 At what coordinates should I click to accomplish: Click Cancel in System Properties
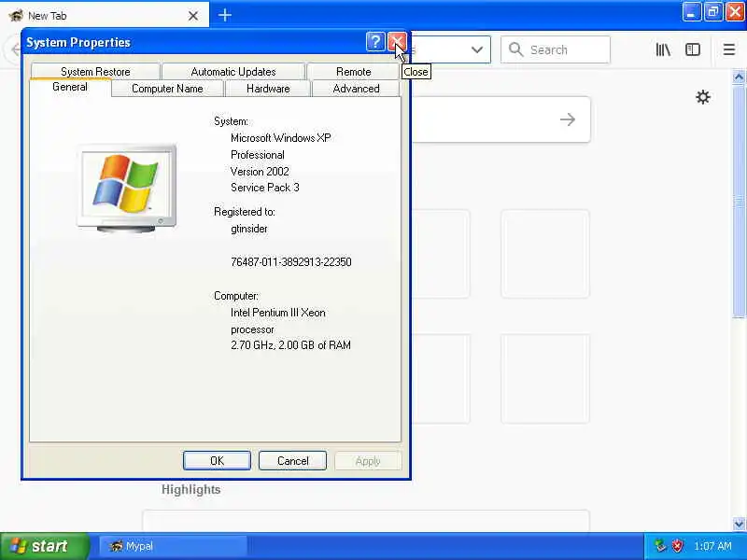pyautogui.click(x=292, y=460)
